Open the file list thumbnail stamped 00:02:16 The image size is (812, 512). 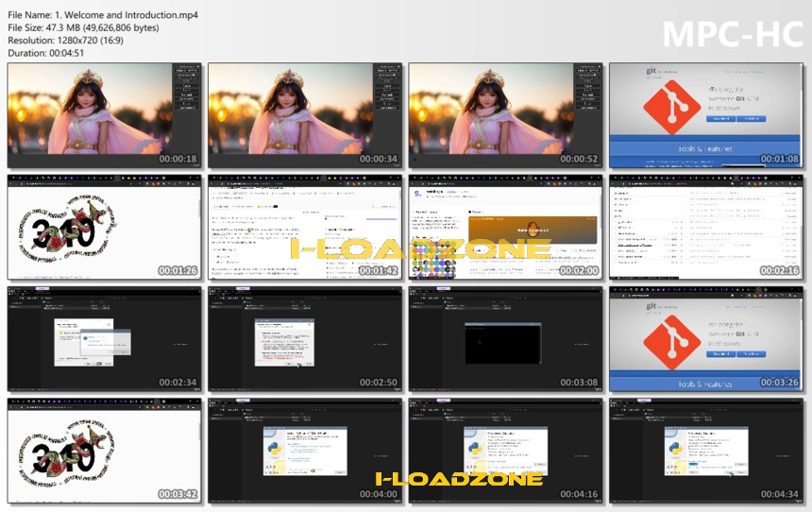706,227
